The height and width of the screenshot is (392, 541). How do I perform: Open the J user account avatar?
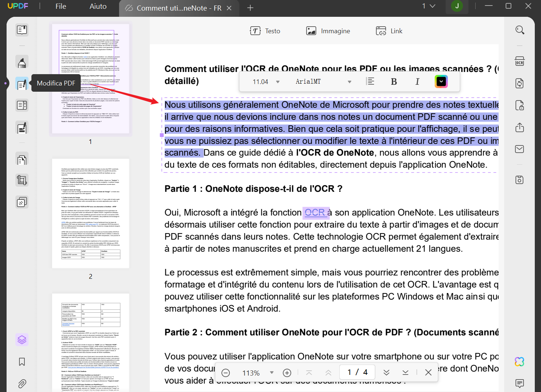[x=457, y=6]
